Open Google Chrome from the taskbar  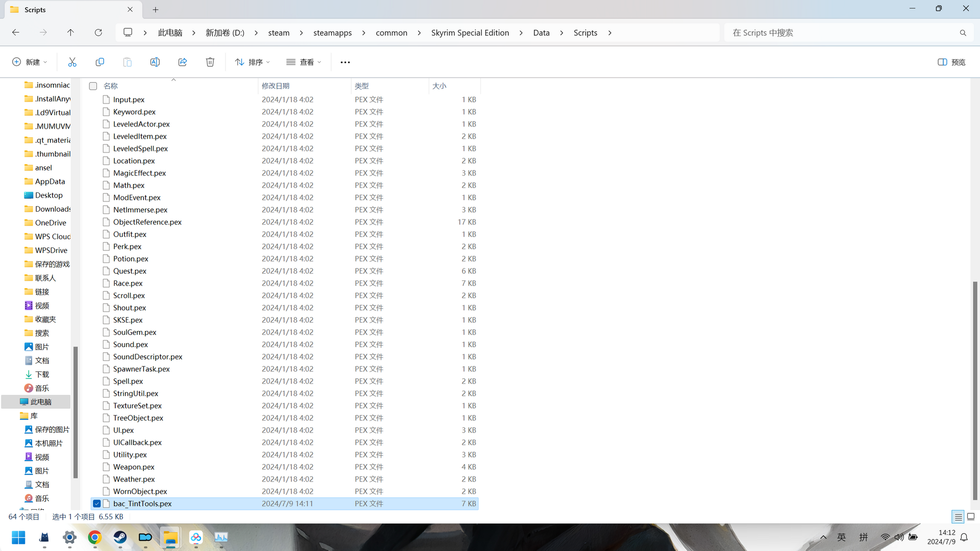94,537
